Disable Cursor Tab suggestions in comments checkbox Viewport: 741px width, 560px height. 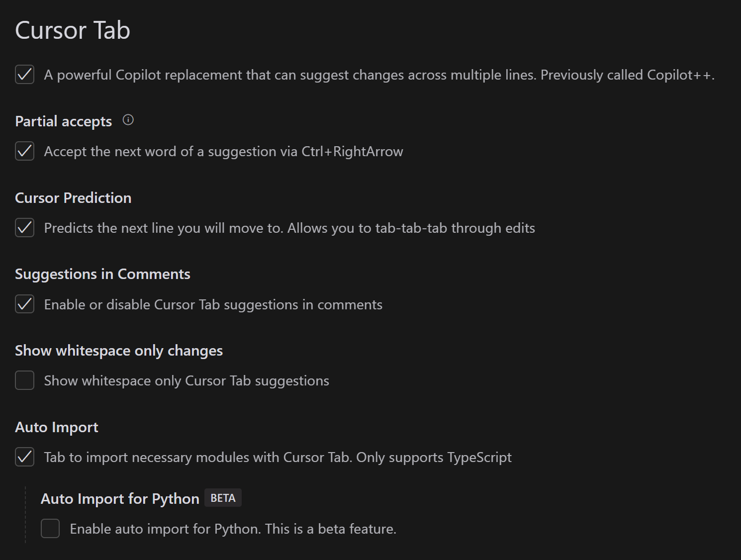[x=25, y=304]
